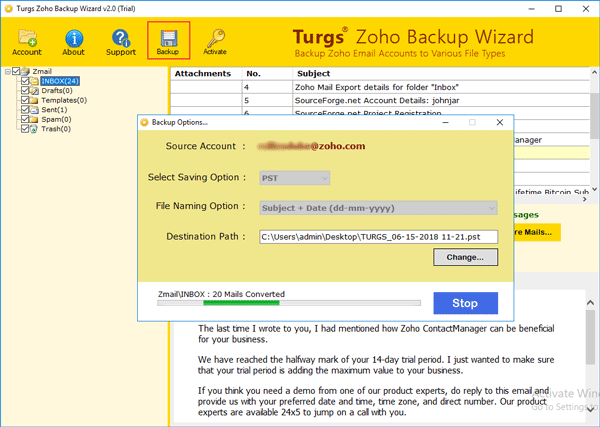Click the email list scroll down arrow
Image resolution: width=600 pixels, height=427 pixels.
[x=594, y=189]
